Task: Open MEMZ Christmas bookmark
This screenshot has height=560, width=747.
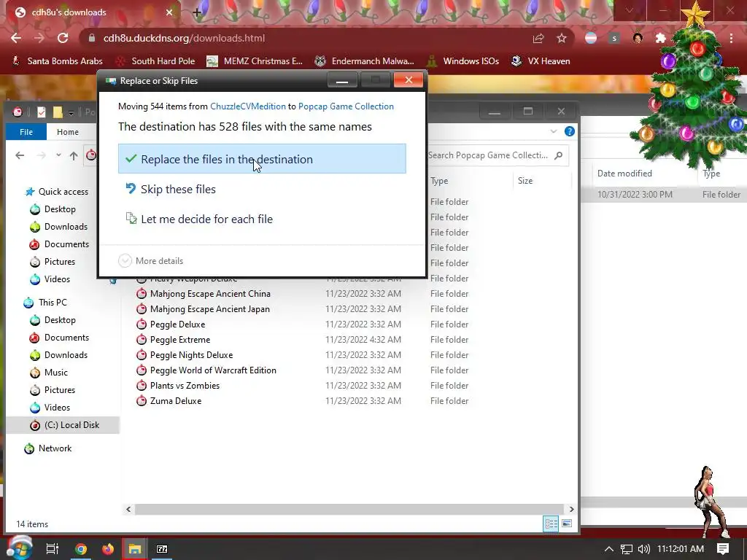Action: pyautogui.click(x=255, y=61)
